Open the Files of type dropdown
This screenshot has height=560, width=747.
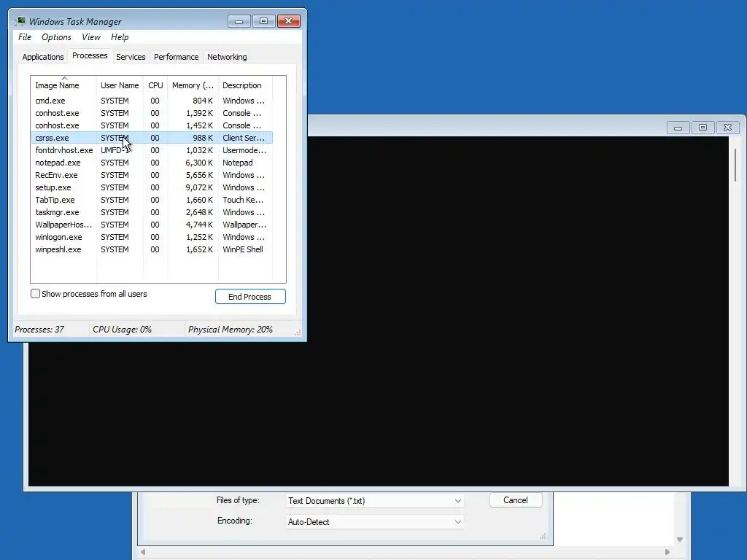point(374,501)
